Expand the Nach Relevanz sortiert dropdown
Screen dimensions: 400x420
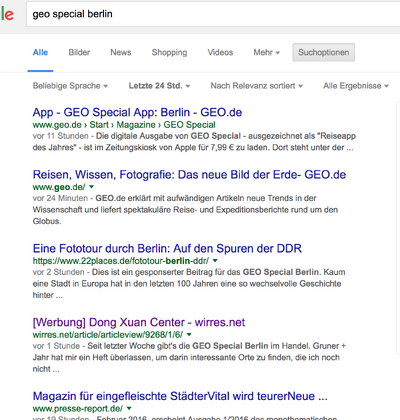[256, 86]
